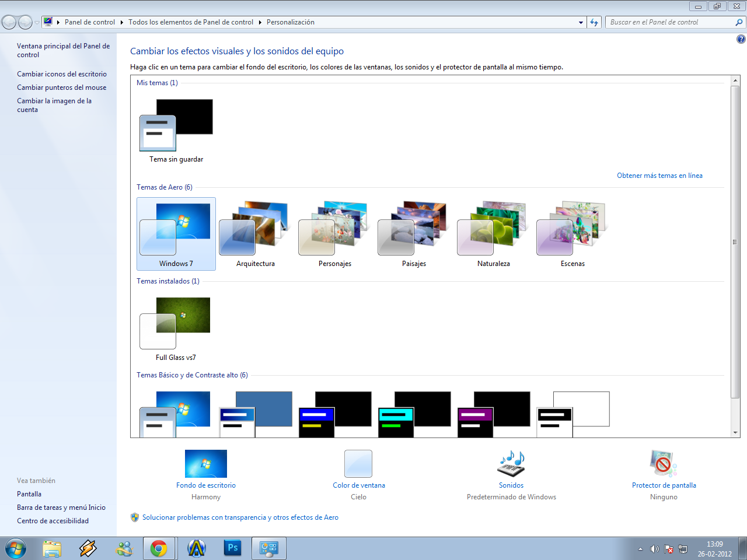Open the address bar history dropdown arrow
Screen dimensions: 747x560
[x=581, y=23]
